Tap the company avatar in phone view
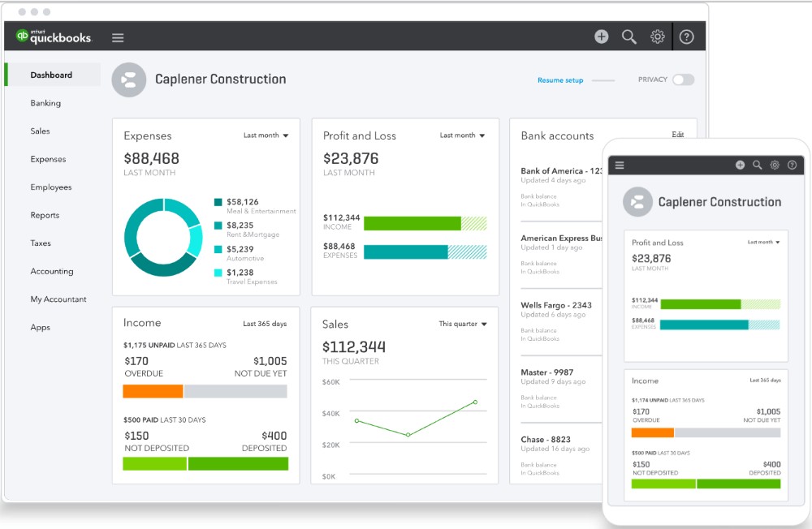812x529 pixels. 637,201
